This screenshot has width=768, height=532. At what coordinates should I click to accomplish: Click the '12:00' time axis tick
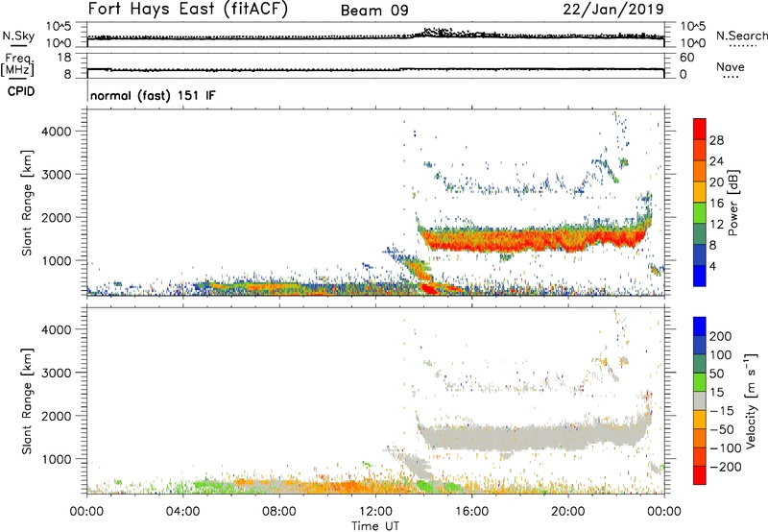tap(375, 512)
